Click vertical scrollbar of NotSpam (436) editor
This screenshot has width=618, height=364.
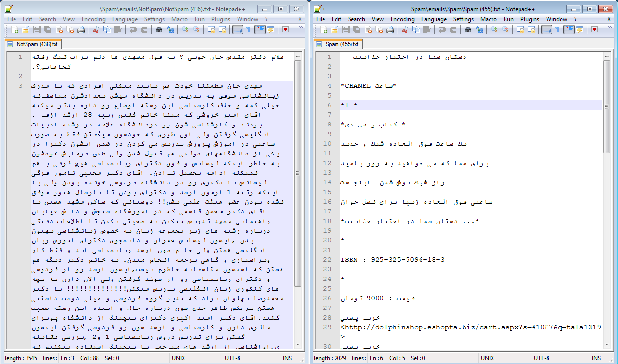point(297,193)
